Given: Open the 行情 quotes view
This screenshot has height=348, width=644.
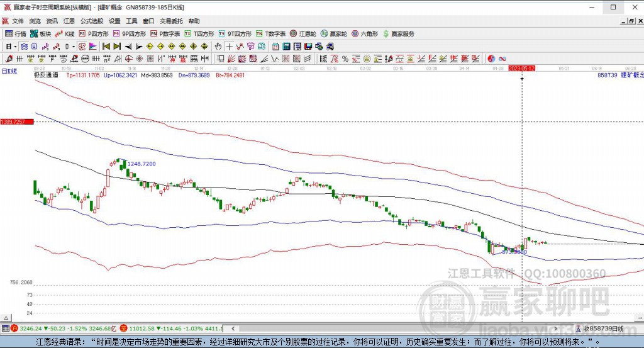Looking at the screenshot, I should coord(16,34).
